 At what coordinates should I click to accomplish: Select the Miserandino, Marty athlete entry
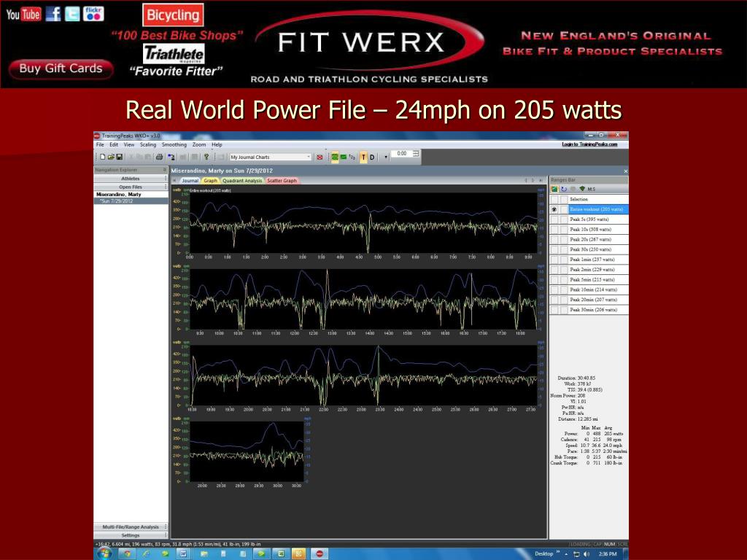(119, 194)
